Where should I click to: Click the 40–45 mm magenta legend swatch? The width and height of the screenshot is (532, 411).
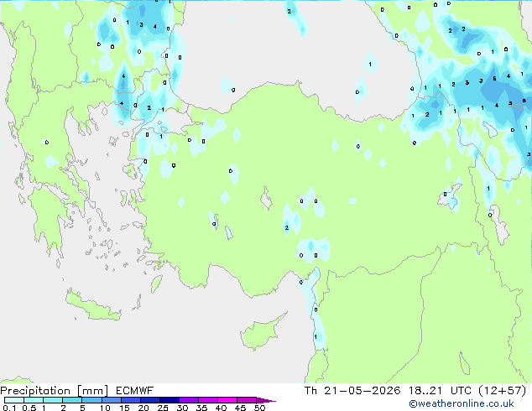click(227, 400)
